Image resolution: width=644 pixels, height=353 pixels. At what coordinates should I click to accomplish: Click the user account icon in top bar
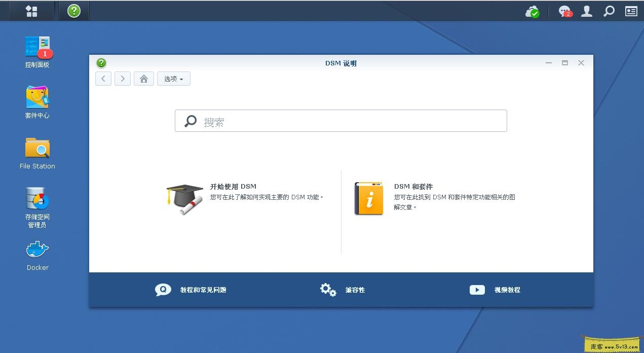click(586, 11)
